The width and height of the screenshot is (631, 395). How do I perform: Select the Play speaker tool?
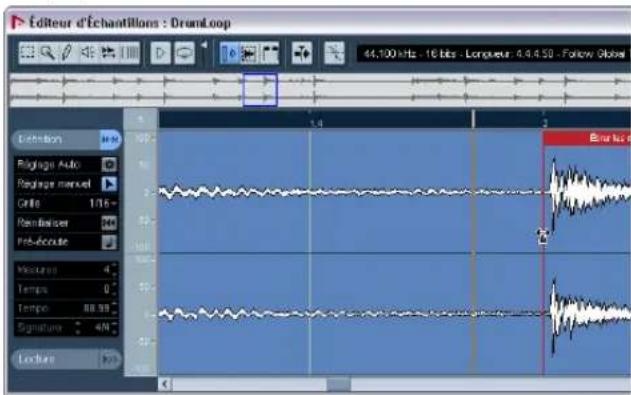pyautogui.click(x=88, y=53)
